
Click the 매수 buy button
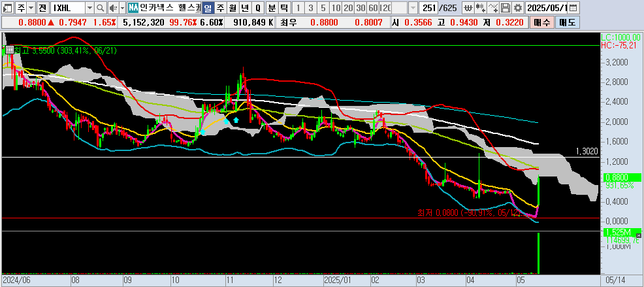click(541, 23)
